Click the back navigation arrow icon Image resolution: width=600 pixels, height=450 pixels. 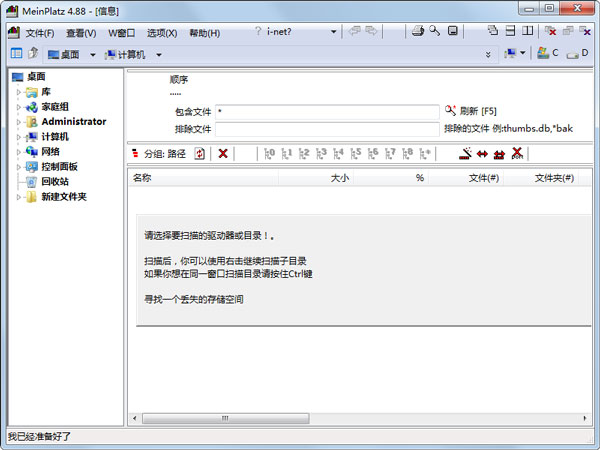tap(354, 31)
